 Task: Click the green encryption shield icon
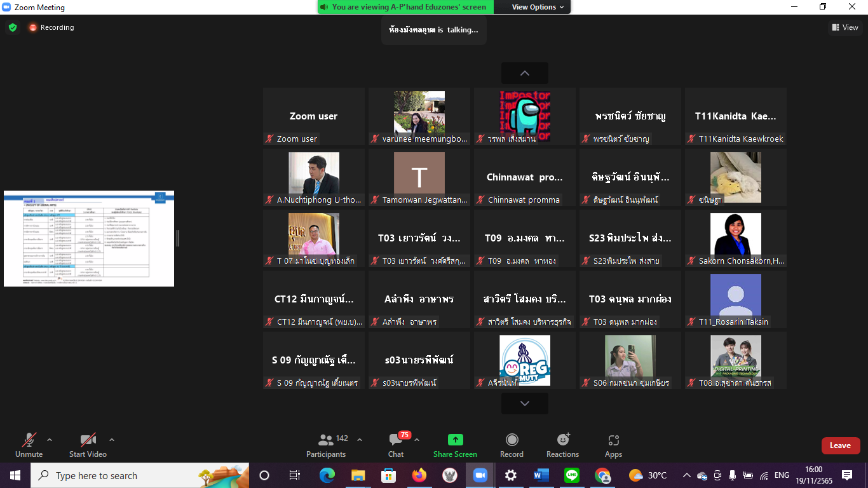click(13, 27)
